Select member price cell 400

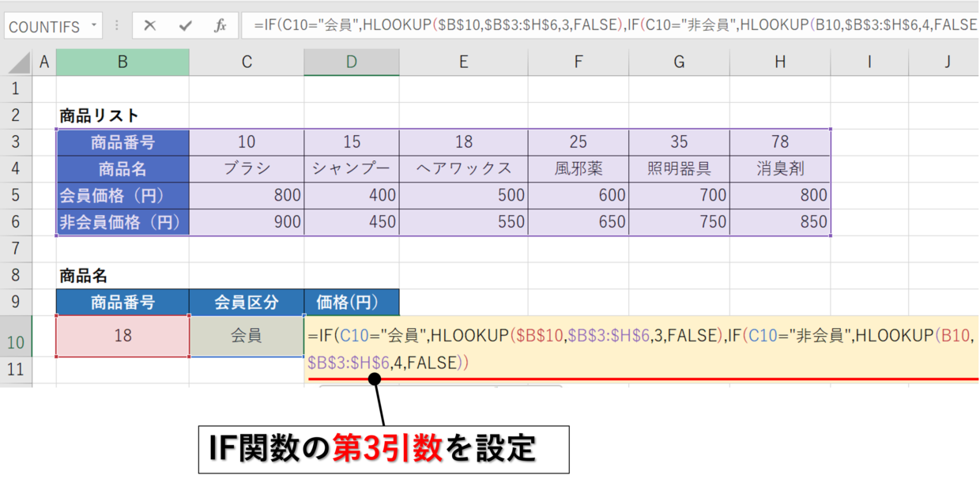point(352,195)
